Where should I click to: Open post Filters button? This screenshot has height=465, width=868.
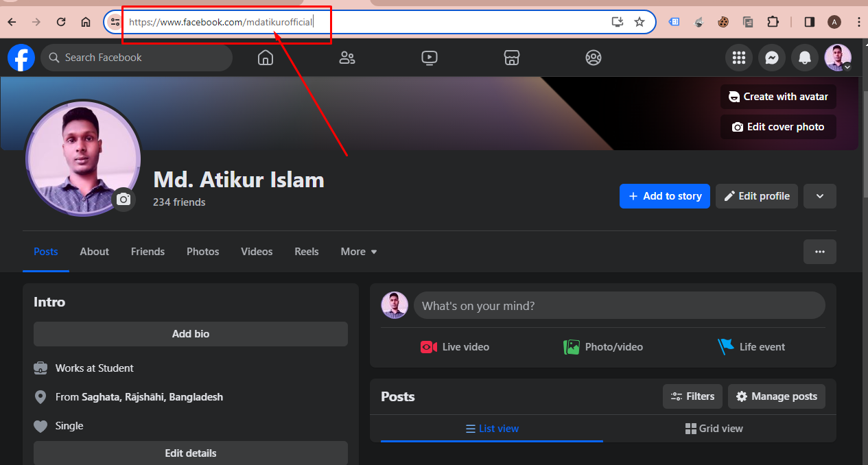coord(692,396)
